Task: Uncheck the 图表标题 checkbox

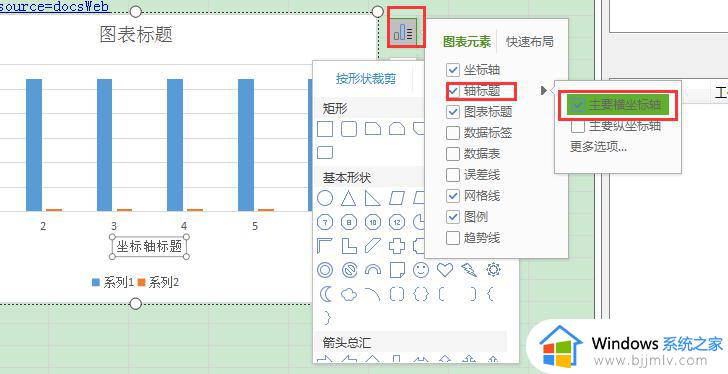Action: [x=453, y=112]
